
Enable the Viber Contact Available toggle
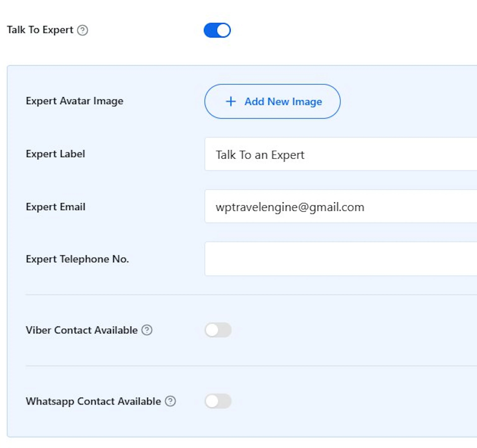tap(218, 330)
